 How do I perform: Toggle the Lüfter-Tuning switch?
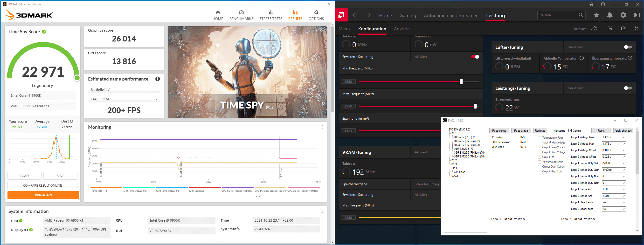coord(628,47)
